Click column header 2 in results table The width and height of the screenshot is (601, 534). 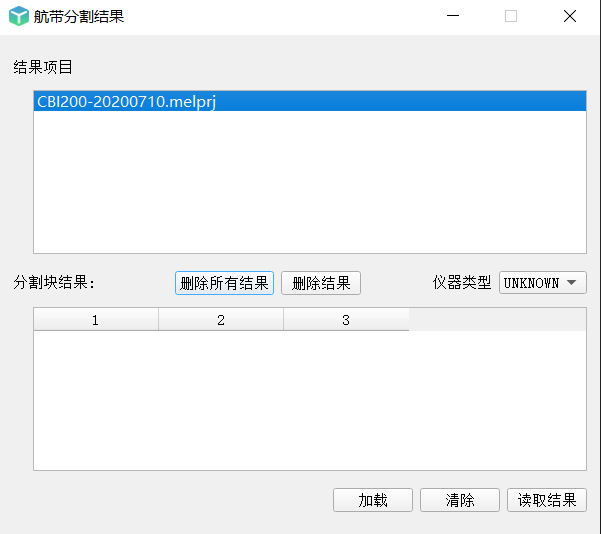click(x=221, y=319)
